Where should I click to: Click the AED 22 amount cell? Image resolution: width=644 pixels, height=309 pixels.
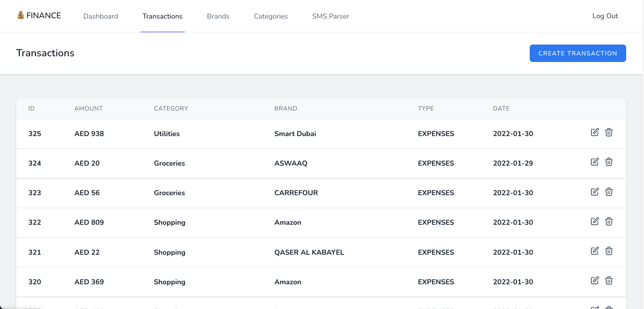tap(87, 252)
